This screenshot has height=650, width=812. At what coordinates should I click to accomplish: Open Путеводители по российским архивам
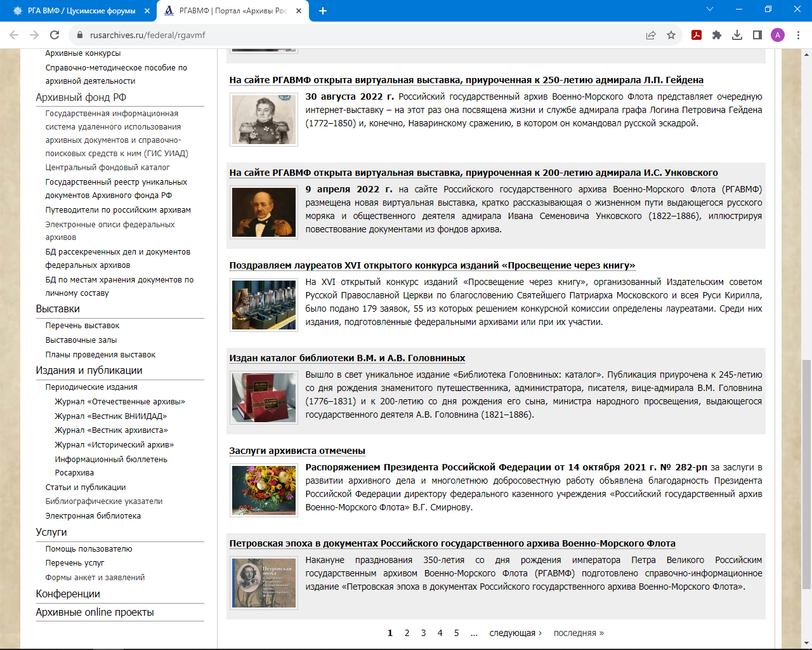tap(118, 210)
